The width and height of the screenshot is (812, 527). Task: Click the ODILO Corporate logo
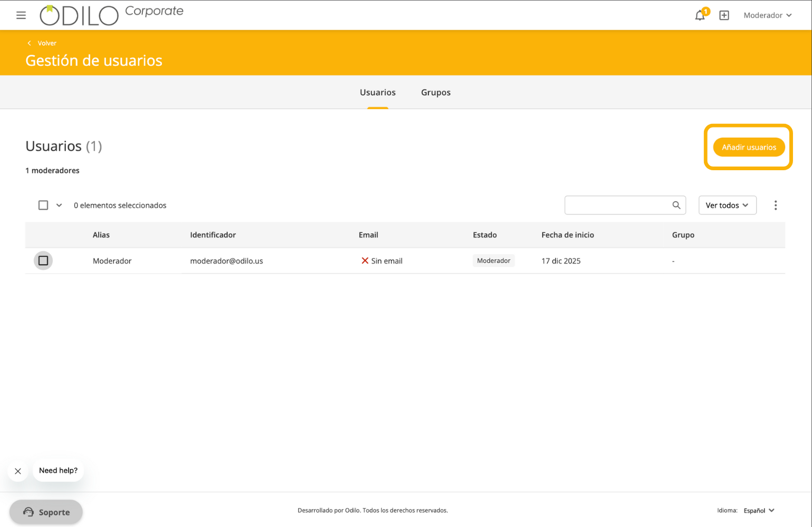click(x=111, y=15)
